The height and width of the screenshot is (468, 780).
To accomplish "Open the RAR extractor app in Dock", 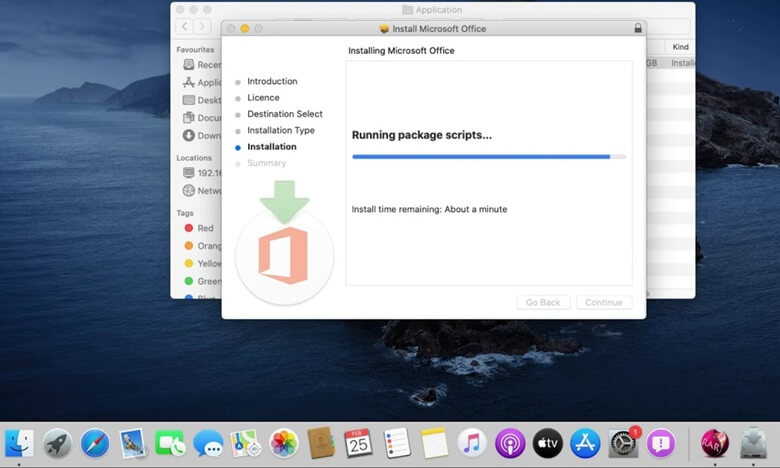I will 715,443.
